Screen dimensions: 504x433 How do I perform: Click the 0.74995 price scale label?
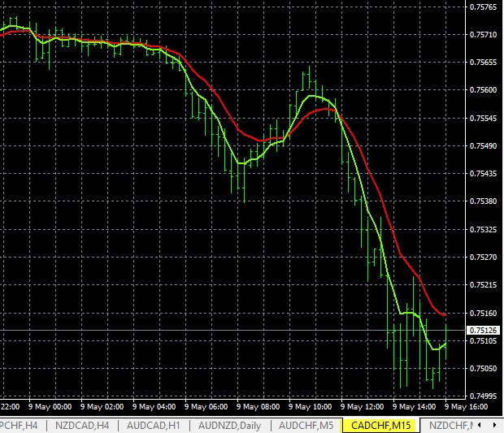[483, 396]
